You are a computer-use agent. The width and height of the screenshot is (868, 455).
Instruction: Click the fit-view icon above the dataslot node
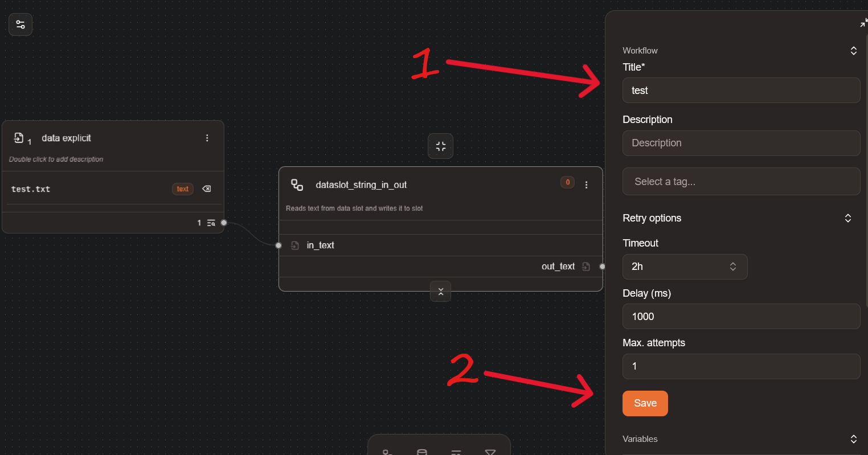pyautogui.click(x=440, y=146)
